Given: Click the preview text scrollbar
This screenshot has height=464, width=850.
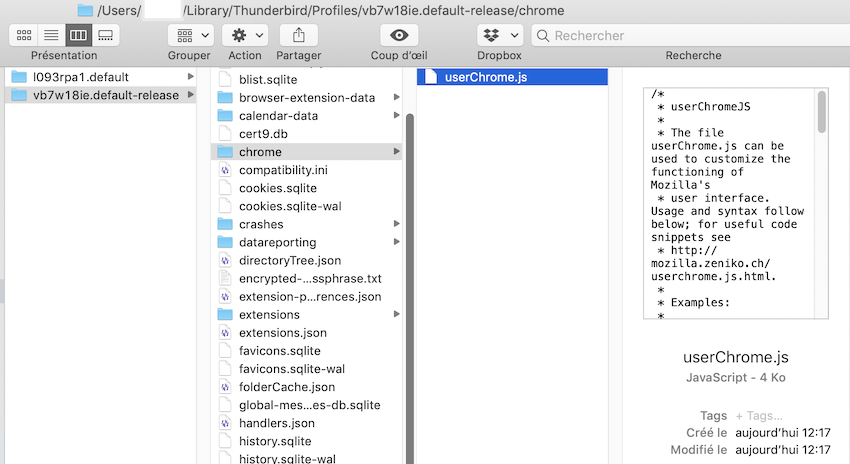Looking at the screenshot, I should tap(822, 112).
